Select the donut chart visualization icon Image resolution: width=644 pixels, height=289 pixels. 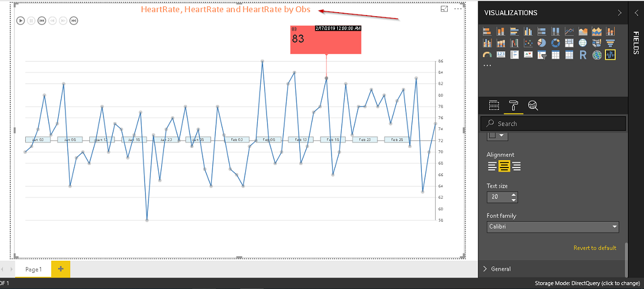pyautogui.click(x=555, y=43)
